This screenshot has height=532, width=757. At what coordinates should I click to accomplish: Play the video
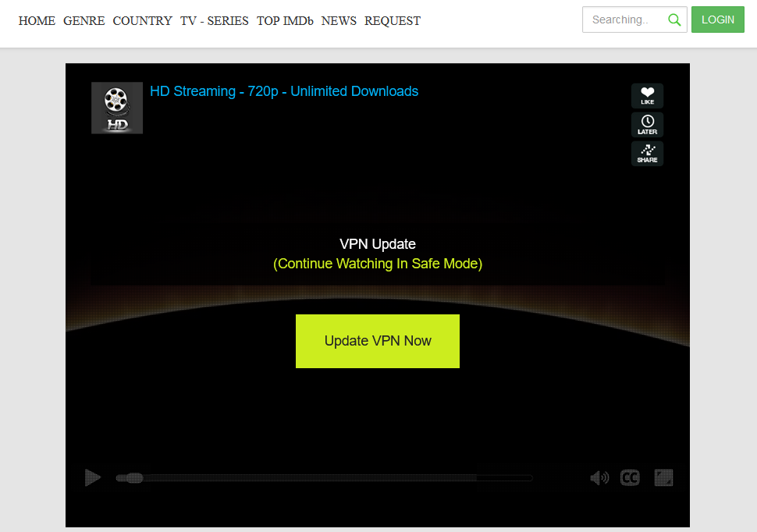92,477
